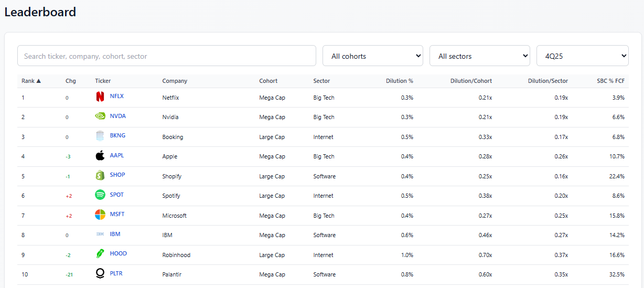The image size is (644, 288).
Task: Click Booking's Large Cap cohort cell
Action: [272, 137]
